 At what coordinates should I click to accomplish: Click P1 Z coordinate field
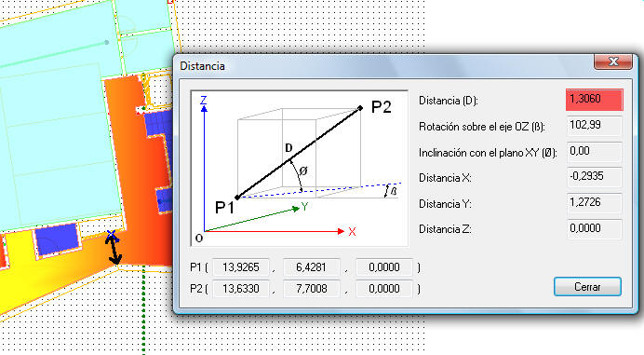click(x=384, y=267)
